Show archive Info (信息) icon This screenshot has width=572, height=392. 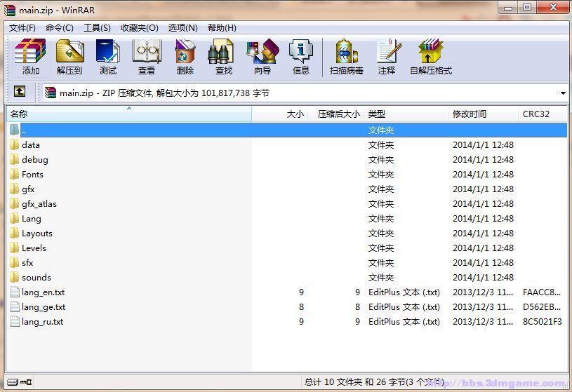[300, 57]
